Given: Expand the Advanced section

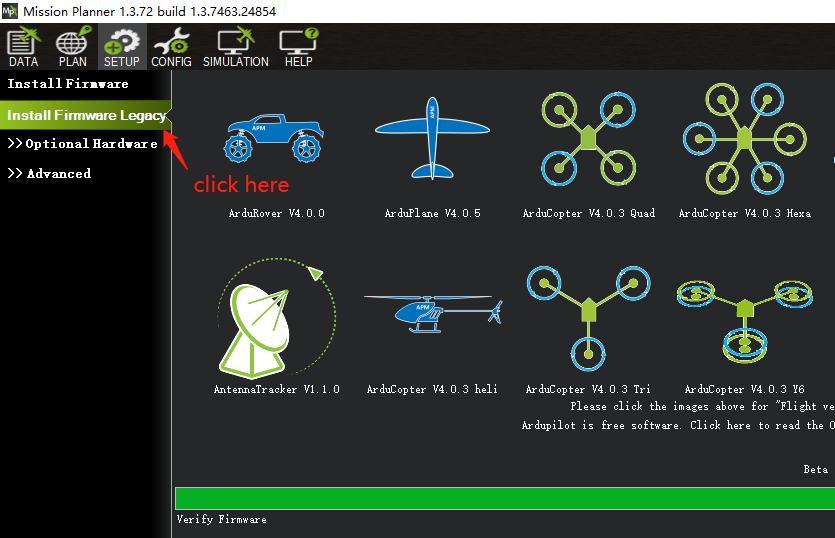Looking at the screenshot, I should pyautogui.click(x=50, y=174).
